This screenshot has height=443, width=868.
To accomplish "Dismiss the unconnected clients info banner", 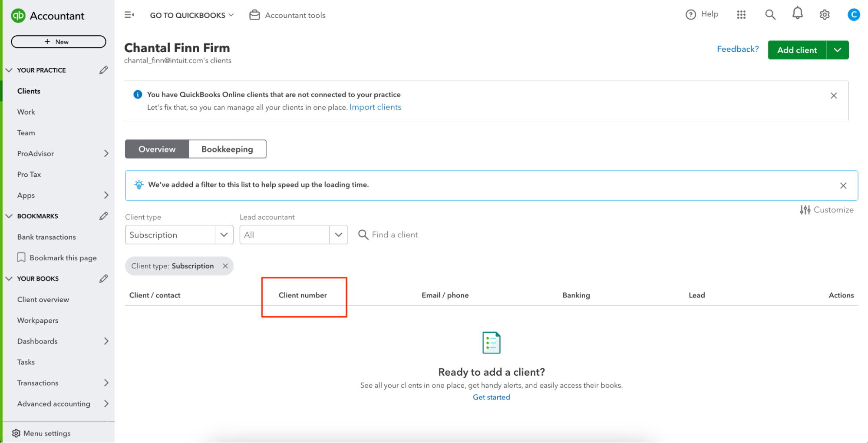I will (833, 96).
